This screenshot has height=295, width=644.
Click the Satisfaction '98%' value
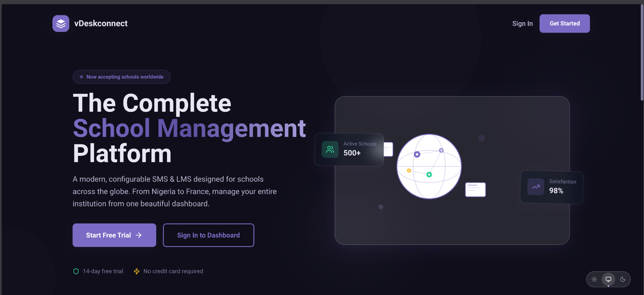(556, 191)
